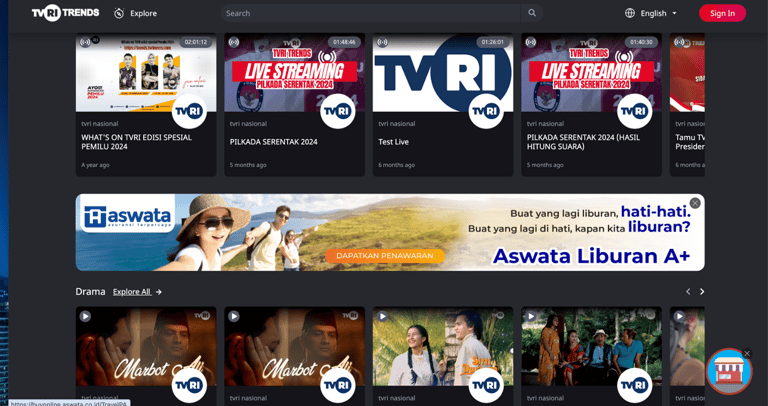Click TVRI channel avatar on What's On card
768x406 pixels.
189,111
